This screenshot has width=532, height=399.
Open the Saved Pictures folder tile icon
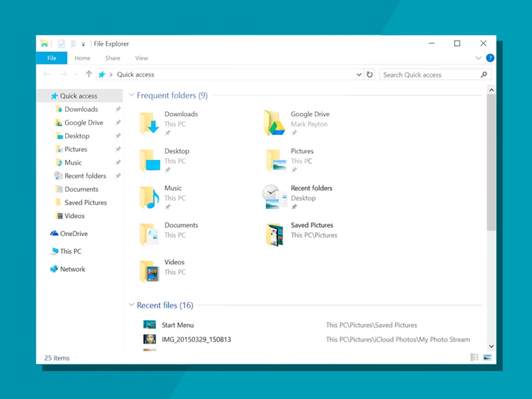click(275, 235)
